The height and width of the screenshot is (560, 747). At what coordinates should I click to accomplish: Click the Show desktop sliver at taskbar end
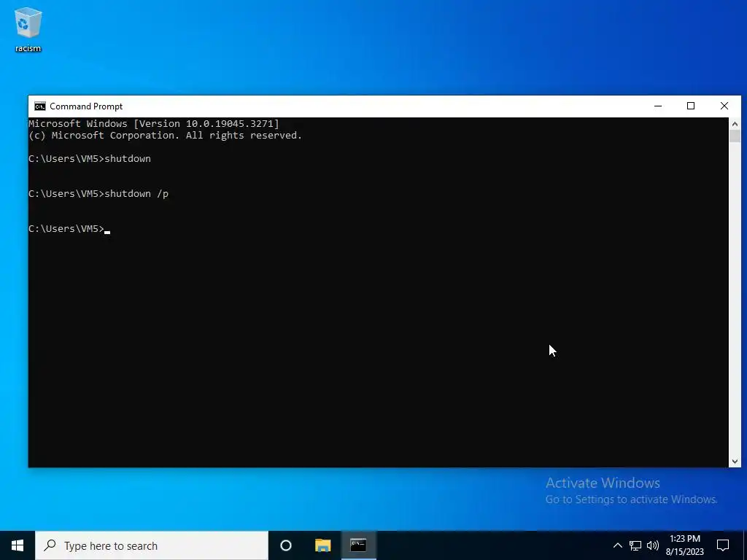click(745, 545)
